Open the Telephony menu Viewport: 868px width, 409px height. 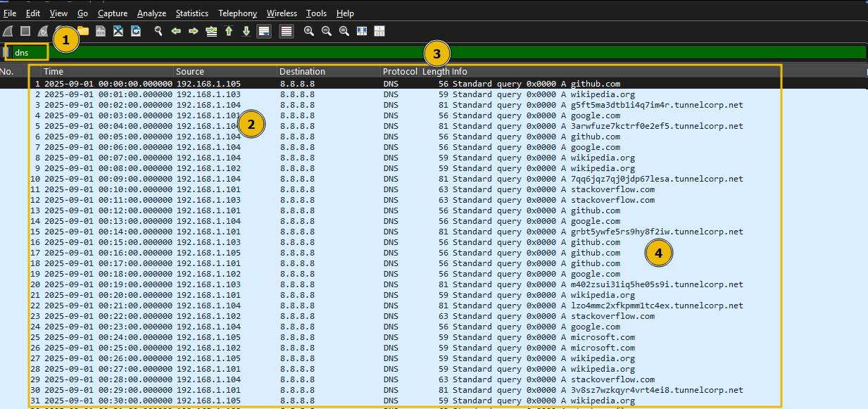tap(237, 13)
